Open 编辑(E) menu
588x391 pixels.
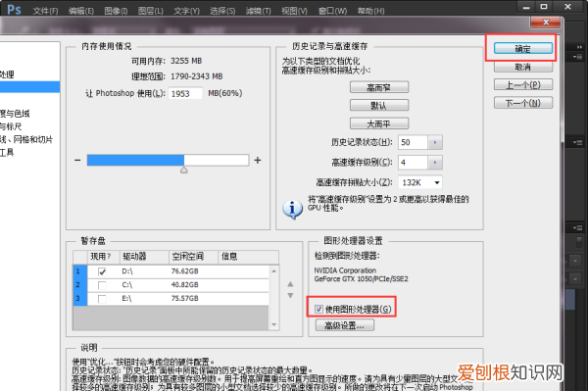tap(81, 11)
